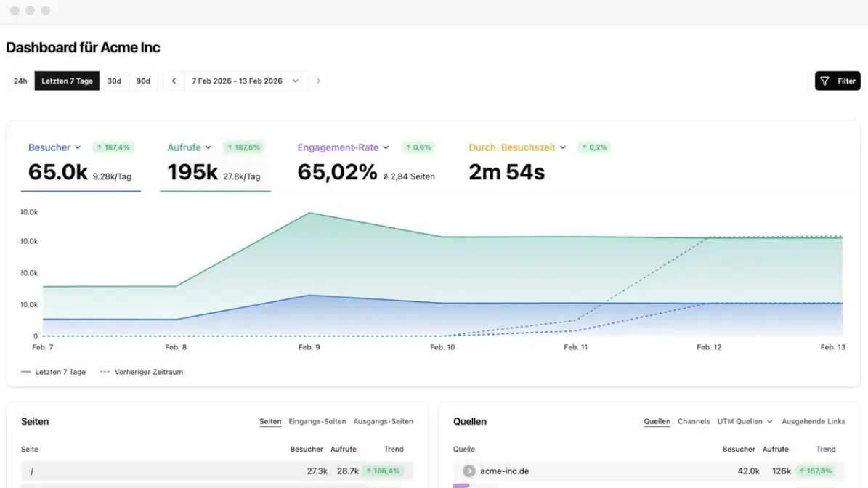Click the Besucher 187,4% trend badge

pos(113,147)
